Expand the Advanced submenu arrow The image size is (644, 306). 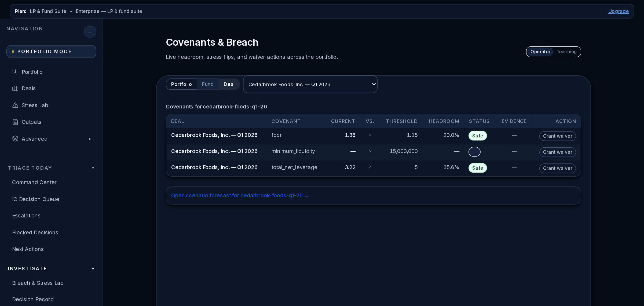[x=90, y=139]
